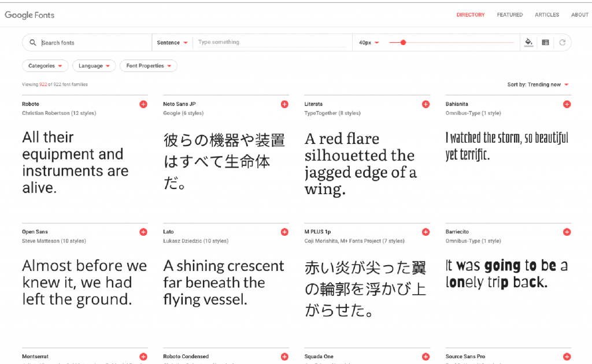Open the M PLUS 1p font page
Image resolution: width=592 pixels, height=364 pixels.
tap(317, 232)
